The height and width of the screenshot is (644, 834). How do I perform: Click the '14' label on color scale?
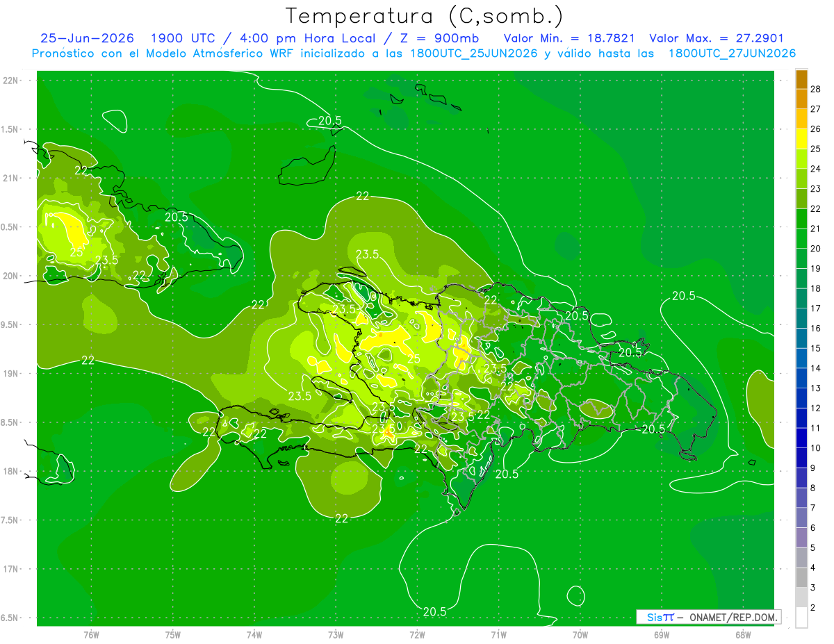coord(817,368)
